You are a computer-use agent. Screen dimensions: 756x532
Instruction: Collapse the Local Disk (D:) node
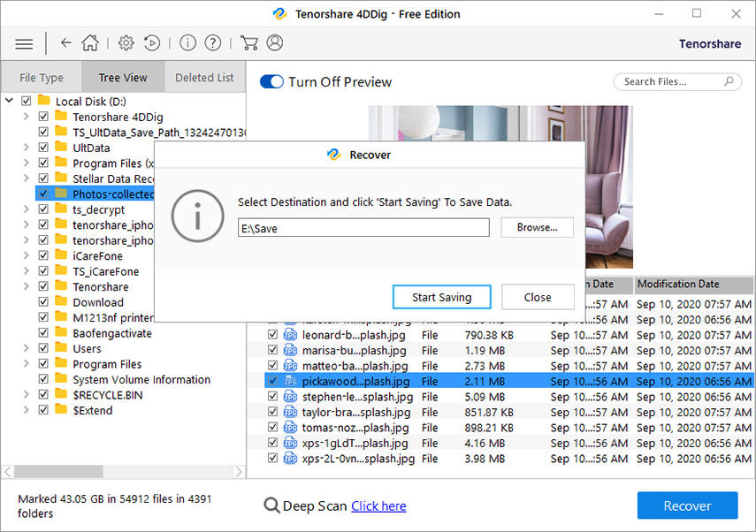coord(11,101)
